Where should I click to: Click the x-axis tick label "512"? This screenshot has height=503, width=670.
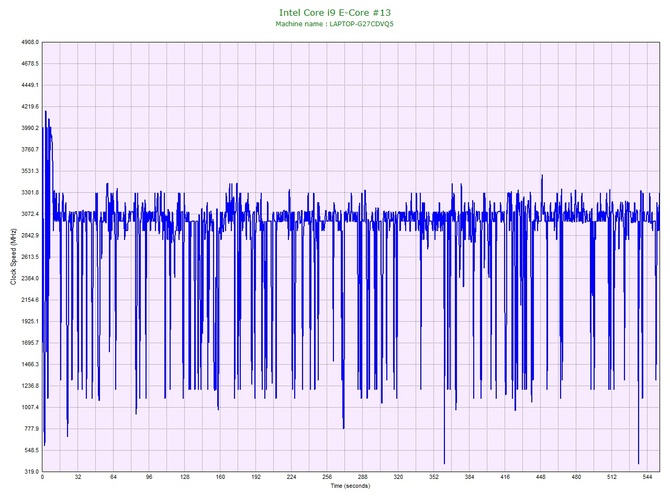coord(611,477)
